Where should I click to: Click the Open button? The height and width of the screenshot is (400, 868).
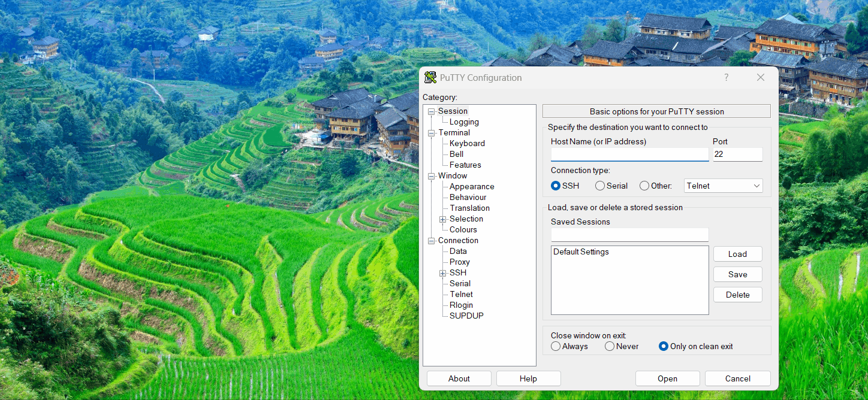[667, 378]
